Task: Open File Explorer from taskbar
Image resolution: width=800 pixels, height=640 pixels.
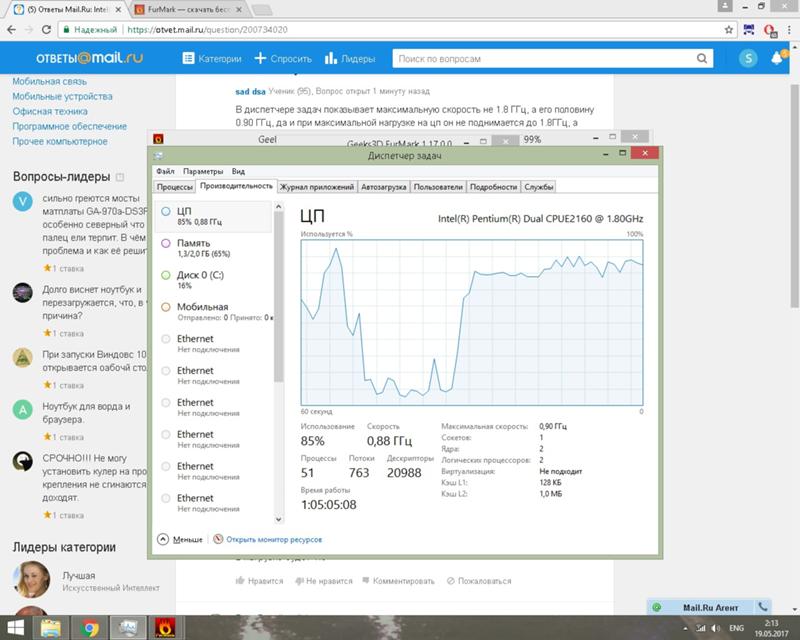Action: pos(51,628)
